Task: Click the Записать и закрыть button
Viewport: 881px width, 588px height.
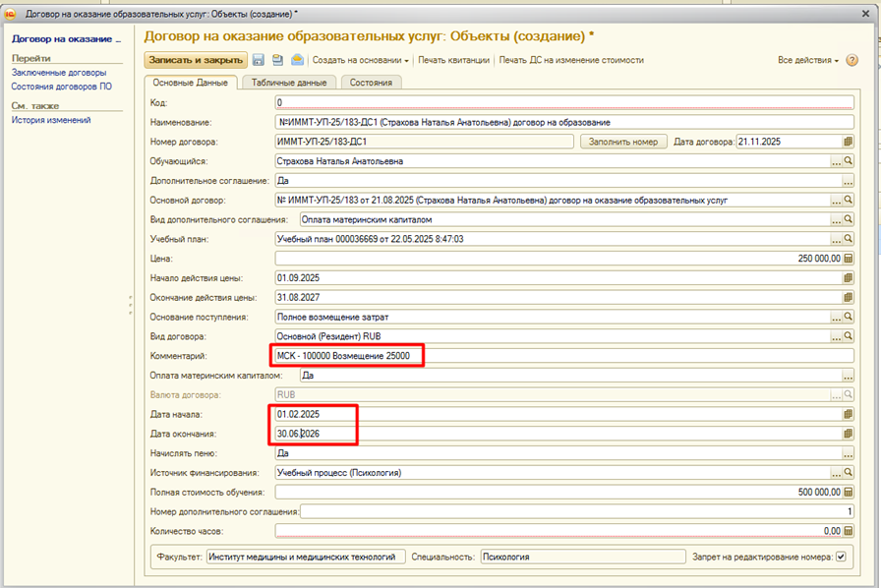Action: [x=196, y=60]
